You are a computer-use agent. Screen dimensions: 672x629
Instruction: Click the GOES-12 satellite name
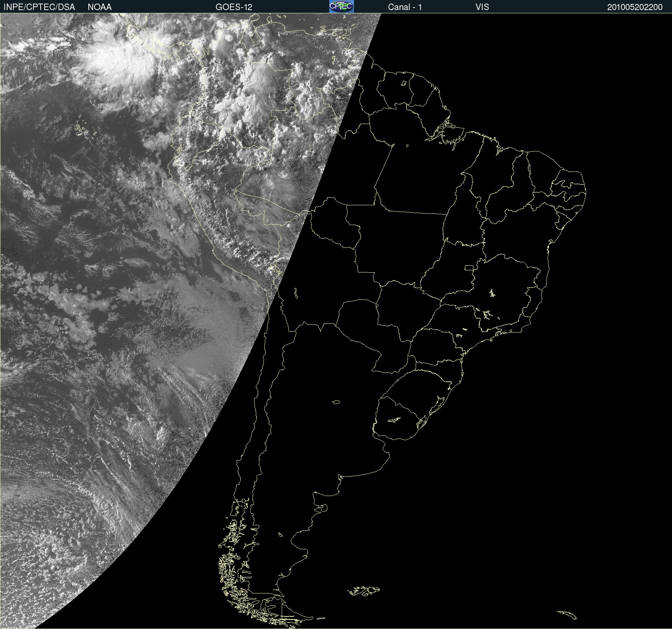coord(234,7)
